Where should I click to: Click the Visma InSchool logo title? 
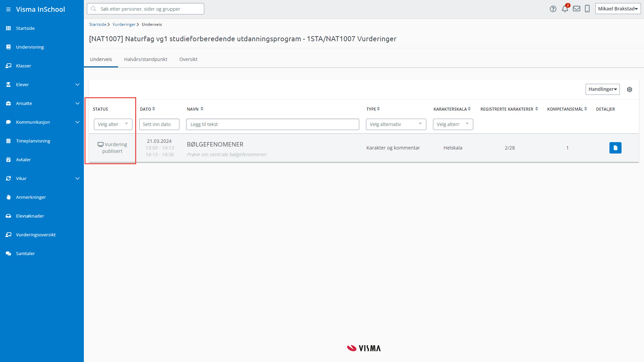tap(41, 9)
